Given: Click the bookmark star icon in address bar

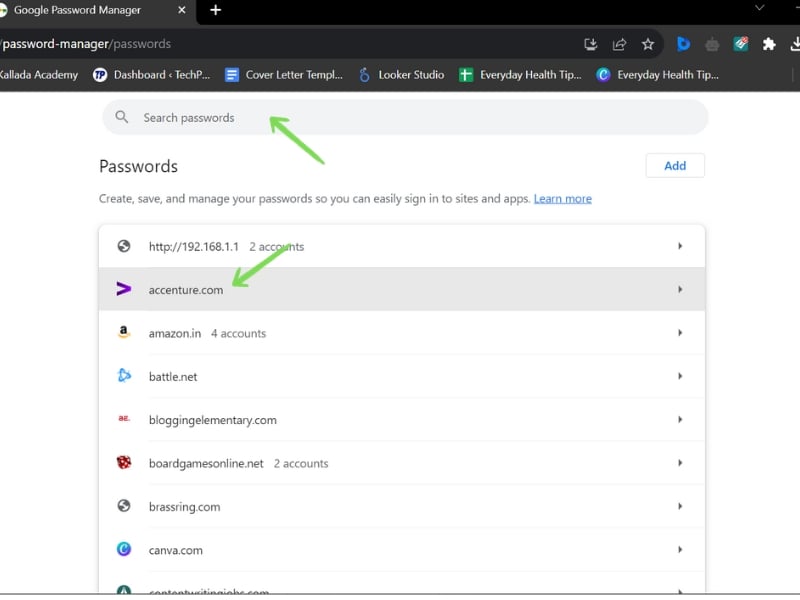Looking at the screenshot, I should click(x=647, y=44).
